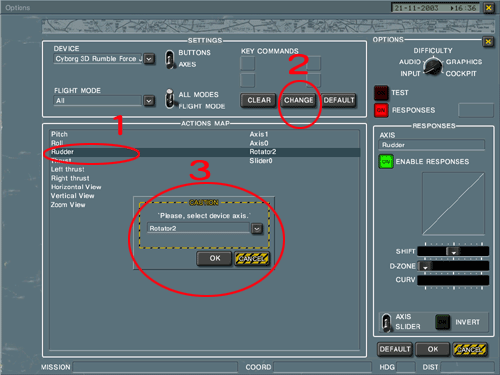The width and height of the screenshot is (500, 375).
Task: Toggle the RESPONSES on button
Action: (x=381, y=110)
